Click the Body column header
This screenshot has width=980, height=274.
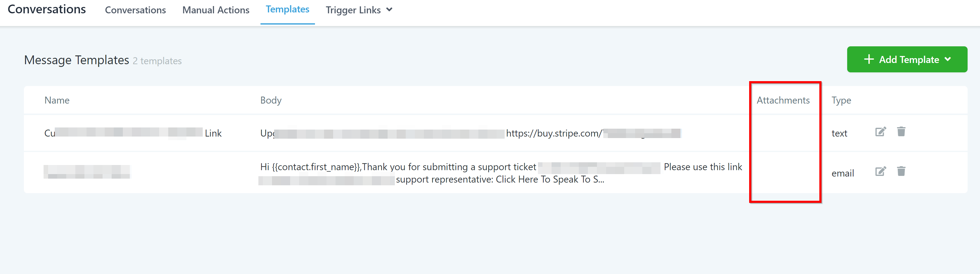270,100
